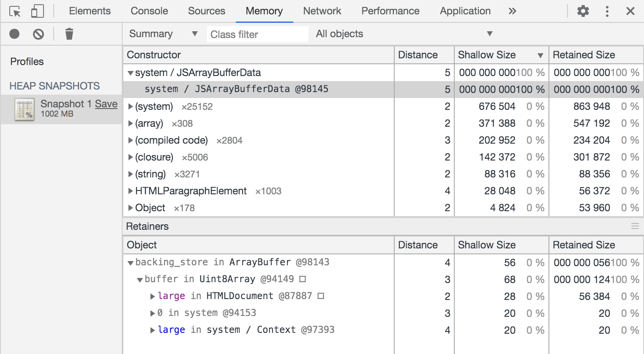Image resolution: width=644 pixels, height=354 pixels.
Task: Select the Snapshot 1 thumbnail in the sidebar
Action: click(x=24, y=109)
